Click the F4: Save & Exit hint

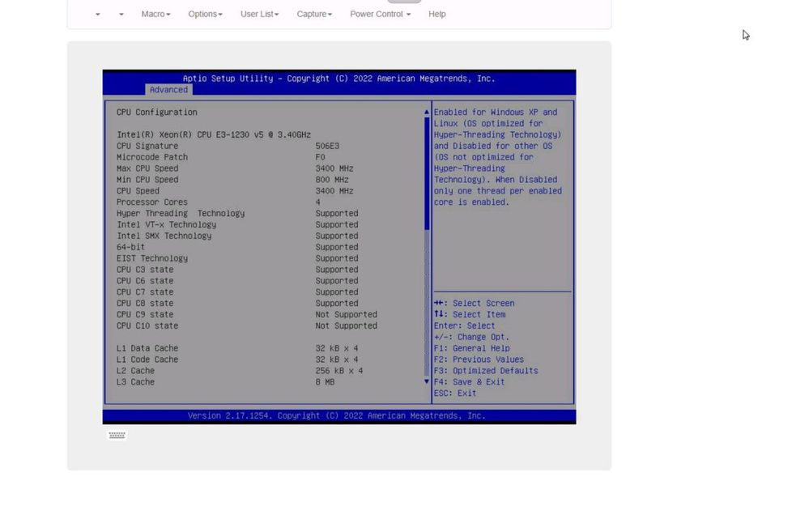click(469, 382)
